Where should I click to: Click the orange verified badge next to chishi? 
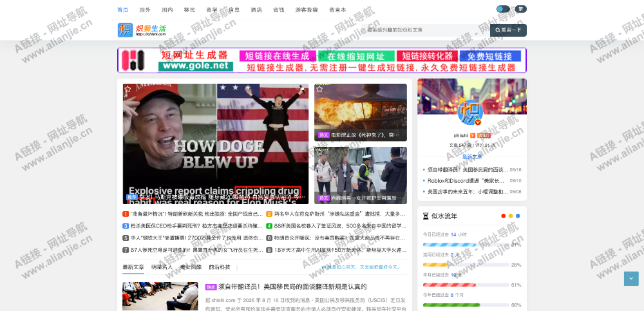pyautogui.click(x=472, y=136)
